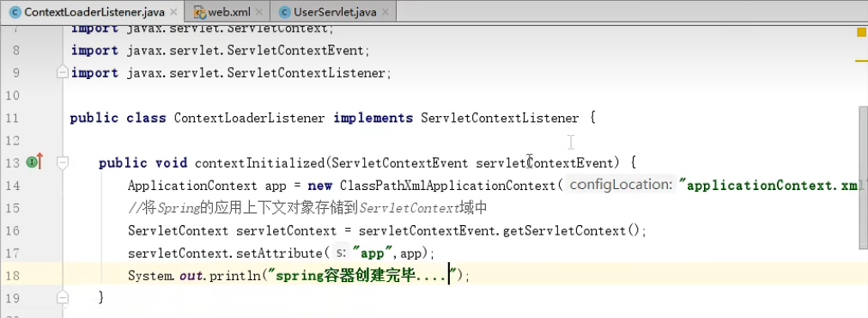The image size is (868, 318).
Task: Click the ClassPathXmlApplicationContext constructor call
Action: click(447, 186)
